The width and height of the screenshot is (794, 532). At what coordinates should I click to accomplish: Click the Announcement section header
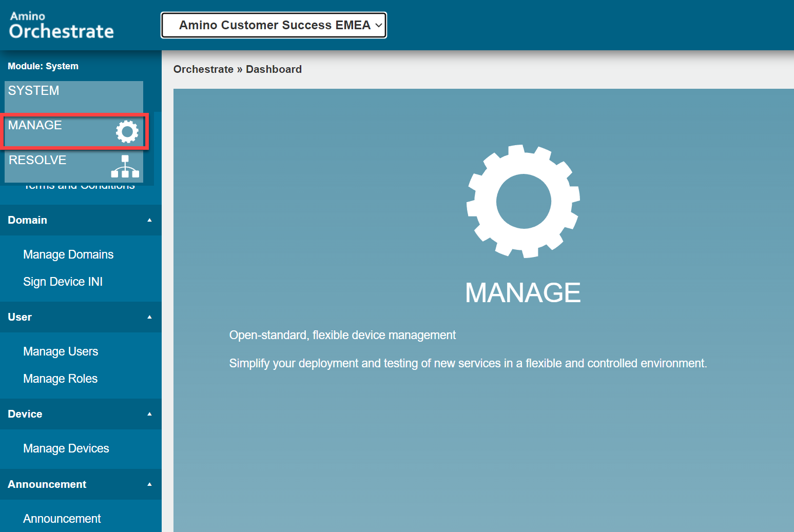[x=81, y=484]
